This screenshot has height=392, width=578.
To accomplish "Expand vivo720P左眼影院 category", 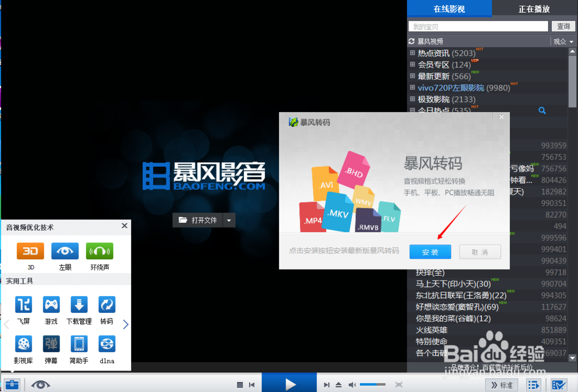I will 413,87.
